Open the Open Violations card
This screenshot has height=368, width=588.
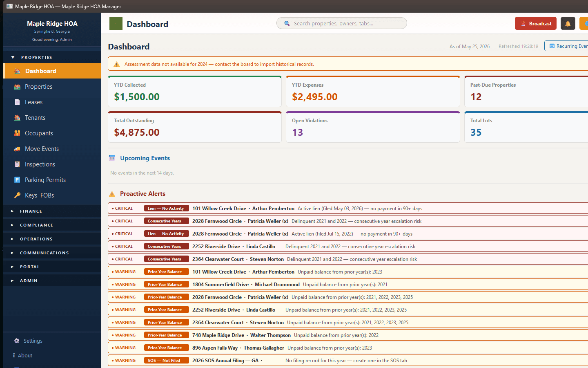click(373, 127)
